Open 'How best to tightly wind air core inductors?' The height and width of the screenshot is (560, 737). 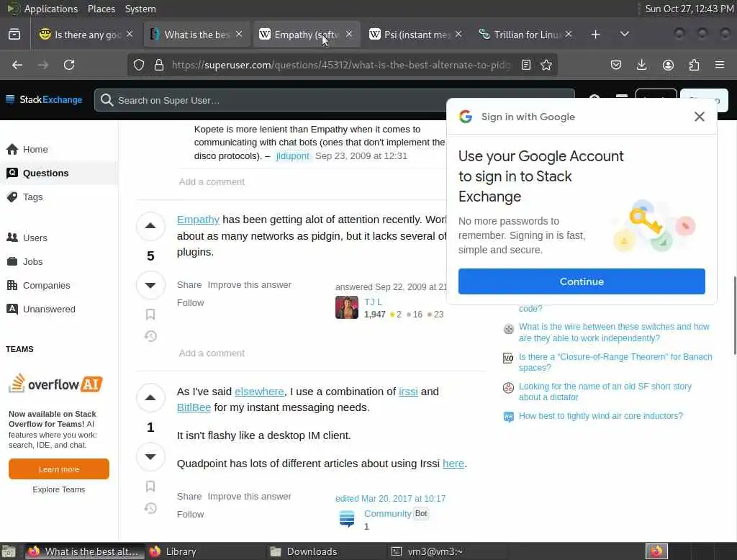[601, 415]
